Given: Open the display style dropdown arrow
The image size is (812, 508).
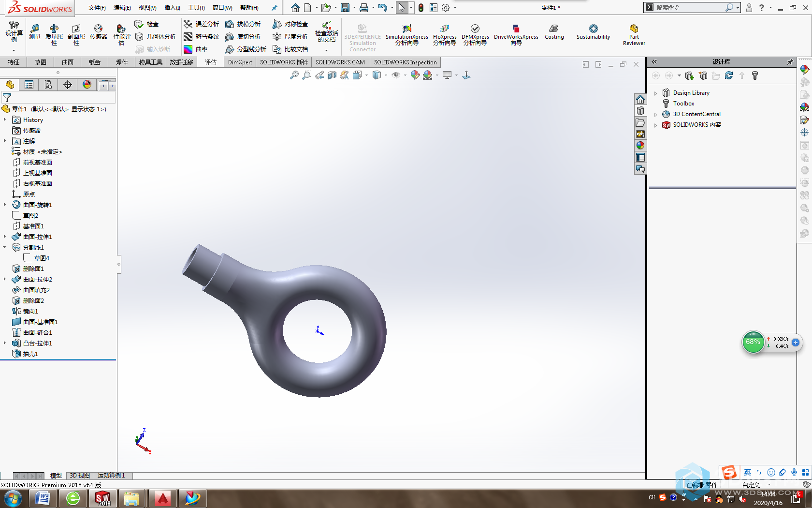Looking at the screenshot, I should [x=386, y=75].
